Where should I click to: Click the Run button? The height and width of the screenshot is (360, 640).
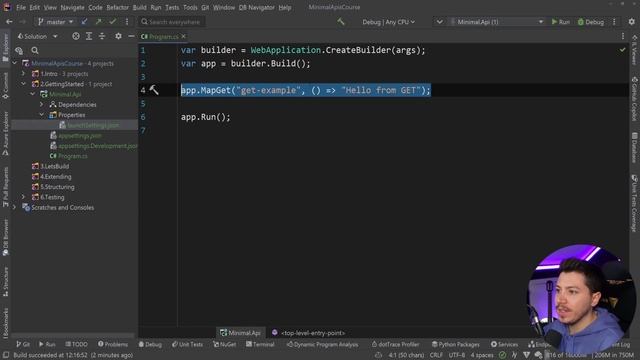[560, 22]
